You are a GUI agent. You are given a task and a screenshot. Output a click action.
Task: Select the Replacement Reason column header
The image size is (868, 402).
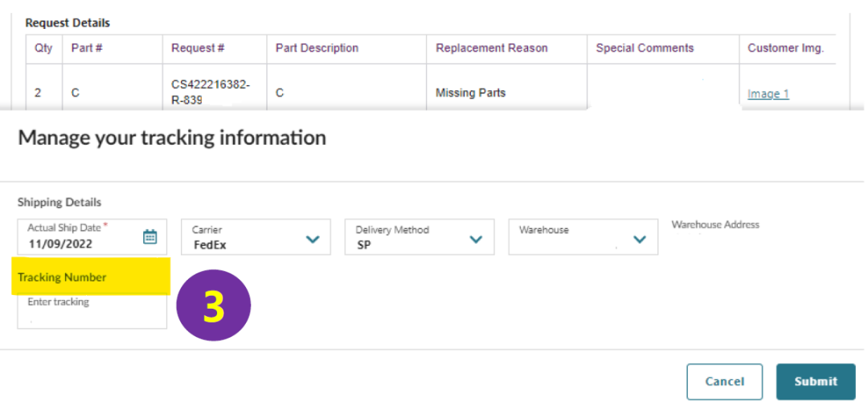tap(491, 48)
